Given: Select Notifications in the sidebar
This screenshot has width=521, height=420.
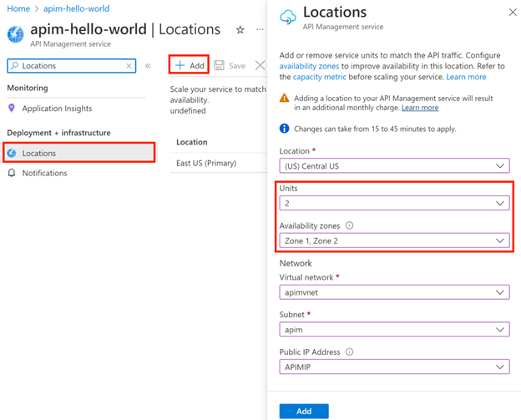Looking at the screenshot, I should [44, 173].
